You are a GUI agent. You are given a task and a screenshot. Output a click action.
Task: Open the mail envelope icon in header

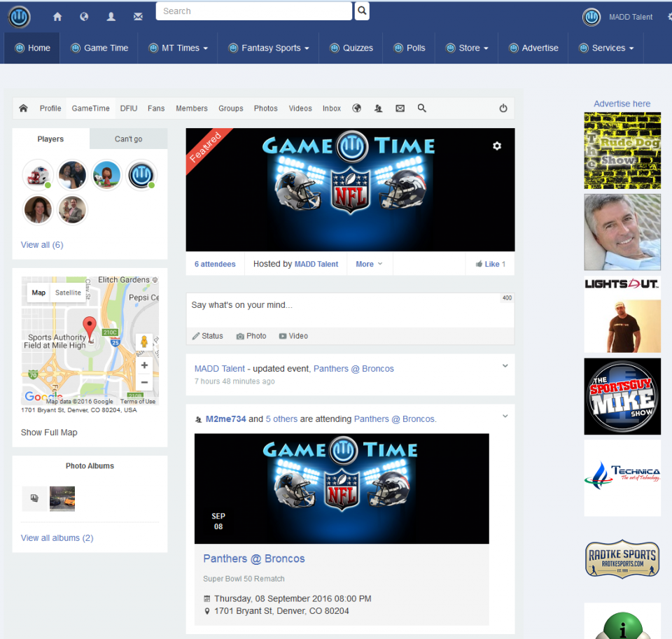(138, 17)
